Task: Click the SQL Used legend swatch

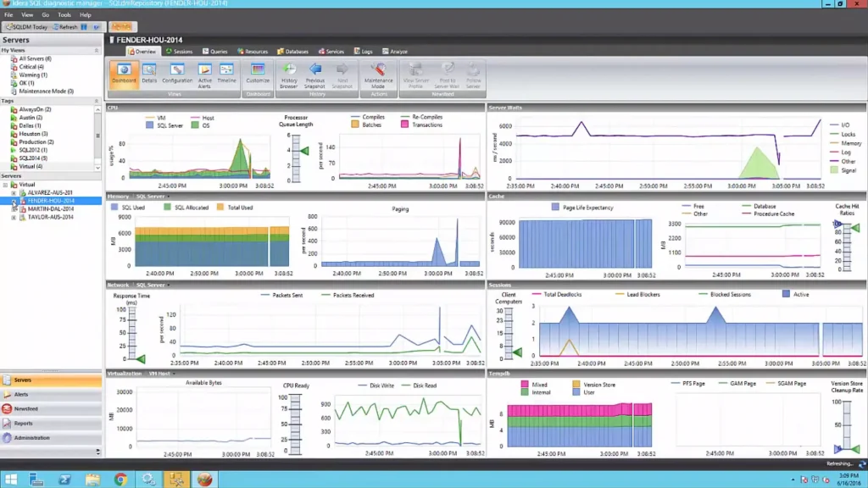Action: click(114, 208)
